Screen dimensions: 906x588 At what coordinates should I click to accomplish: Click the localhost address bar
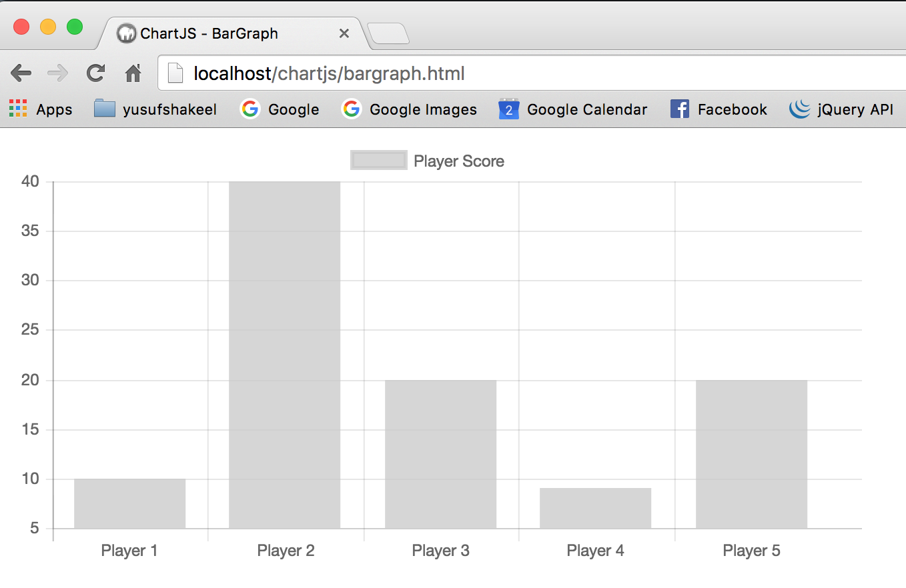[530, 73]
